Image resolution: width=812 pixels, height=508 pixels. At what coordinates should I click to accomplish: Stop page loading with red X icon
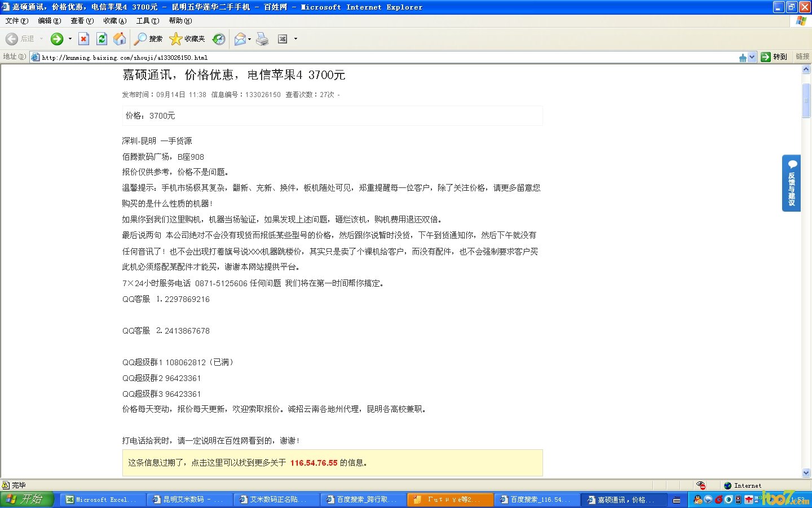tap(83, 39)
